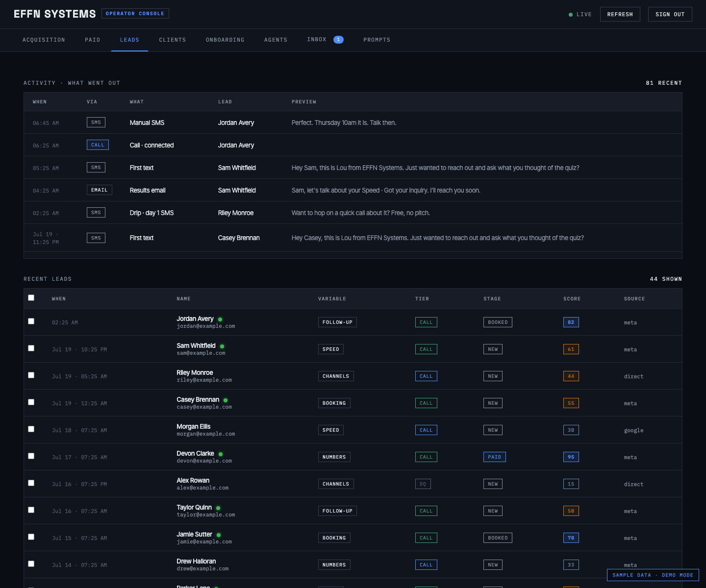Switch to the Prompts tab
Screen dimensions: 706x588
(x=377, y=40)
